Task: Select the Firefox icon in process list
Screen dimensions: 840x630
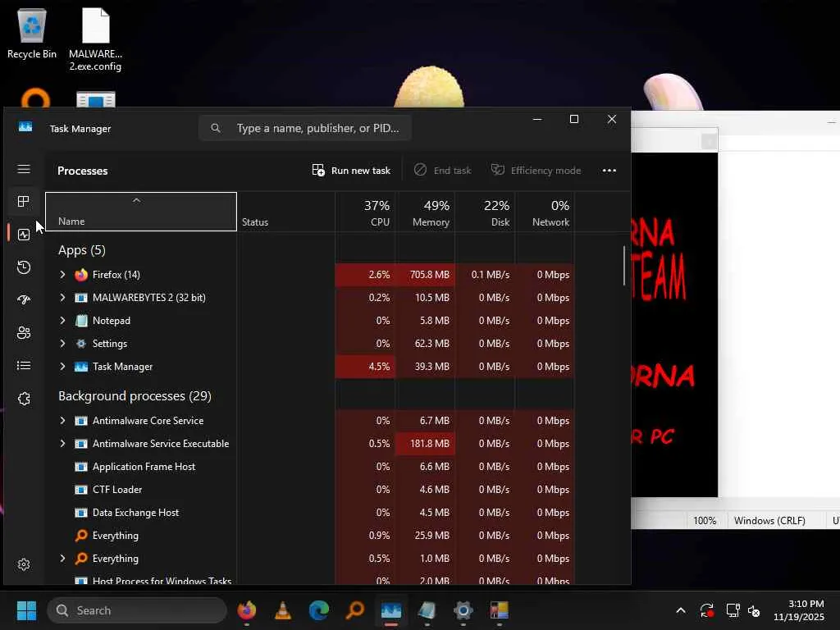Action: pos(81,275)
